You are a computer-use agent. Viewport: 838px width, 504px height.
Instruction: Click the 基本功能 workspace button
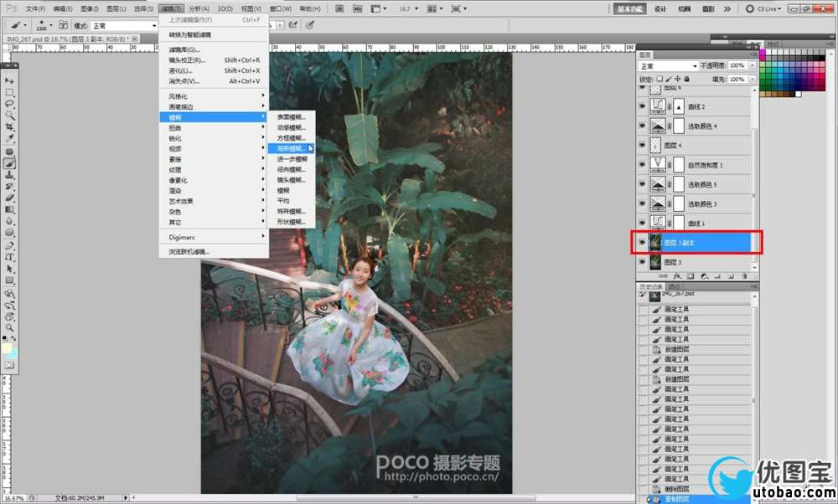click(x=630, y=8)
